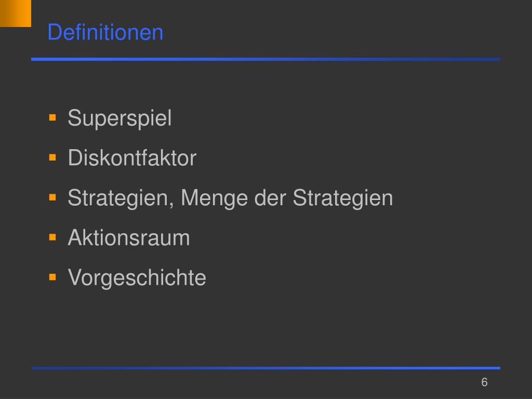Click empty dark area below Vorgeschichte
This screenshot has height=399, width=532.
click(x=264, y=326)
